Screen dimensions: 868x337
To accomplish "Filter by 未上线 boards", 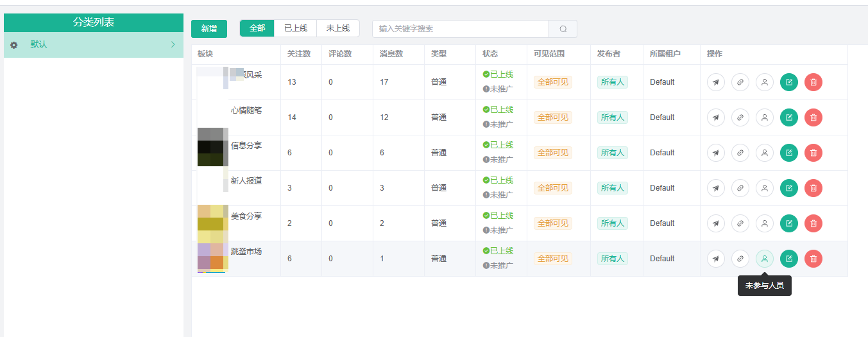I will point(338,28).
